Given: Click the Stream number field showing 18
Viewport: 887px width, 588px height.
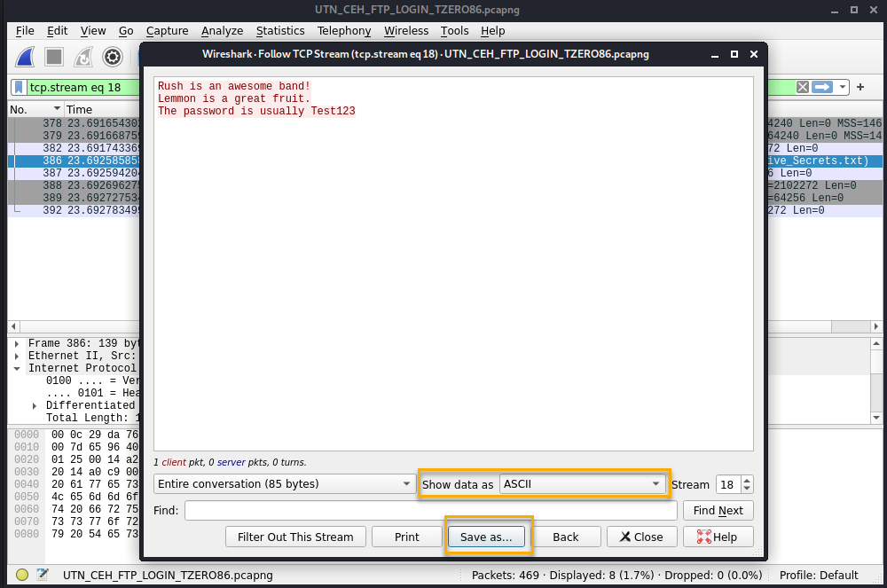Looking at the screenshot, I should click(728, 484).
